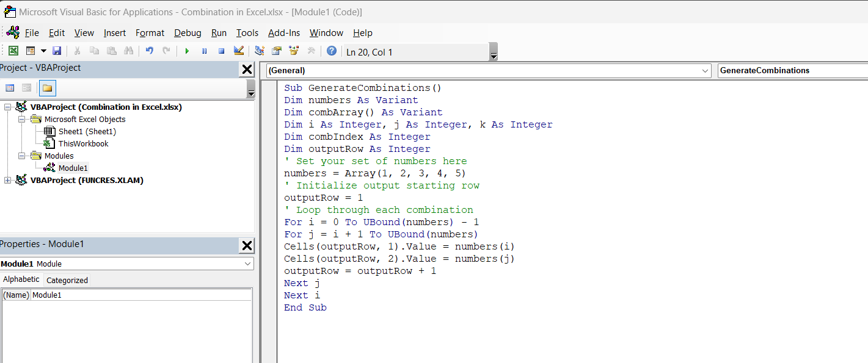Save the workbook with the floppy icon

tap(57, 51)
